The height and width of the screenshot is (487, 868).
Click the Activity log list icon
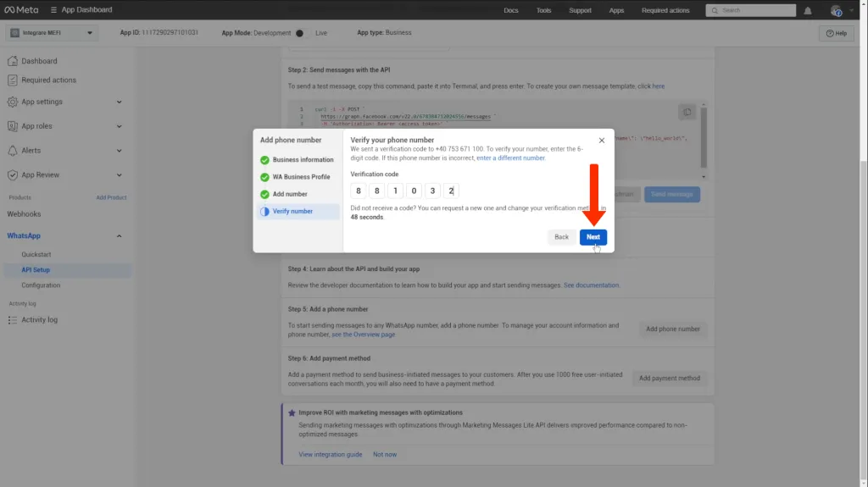[x=12, y=320]
